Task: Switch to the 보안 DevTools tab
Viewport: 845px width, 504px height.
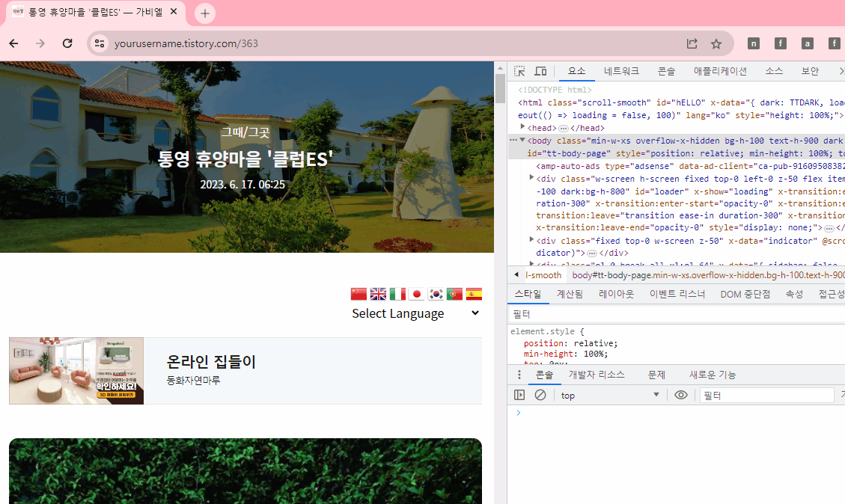Action: point(810,71)
